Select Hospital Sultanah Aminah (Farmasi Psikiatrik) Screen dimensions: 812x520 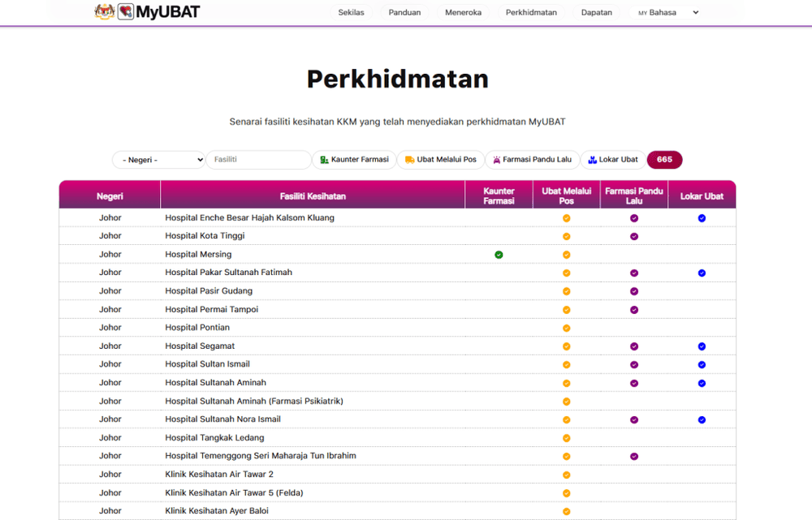[x=253, y=401]
